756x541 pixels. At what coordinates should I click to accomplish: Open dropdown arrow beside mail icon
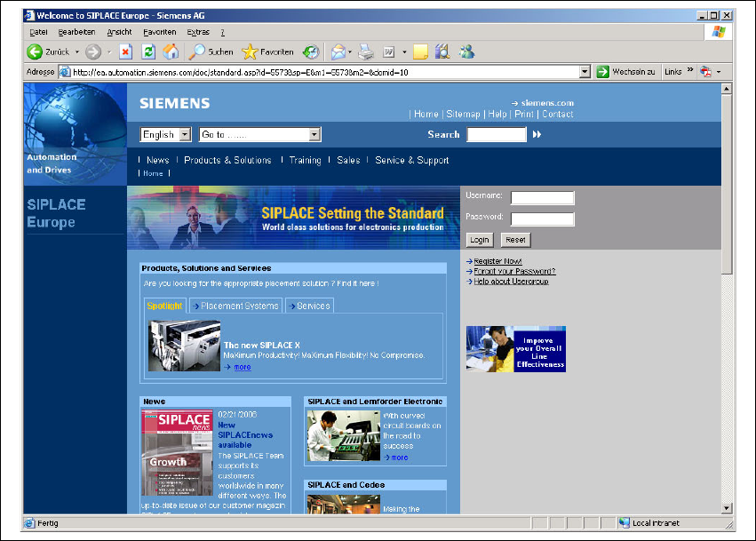[349, 52]
